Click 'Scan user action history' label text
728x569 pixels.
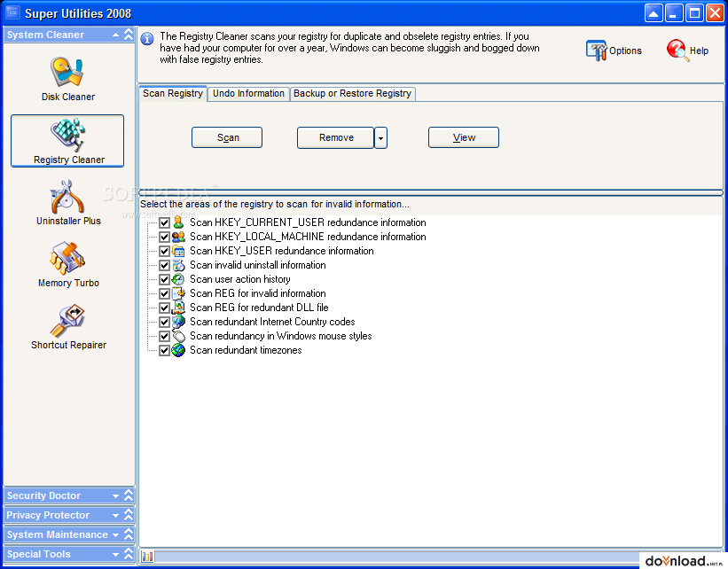pos(240,279)
